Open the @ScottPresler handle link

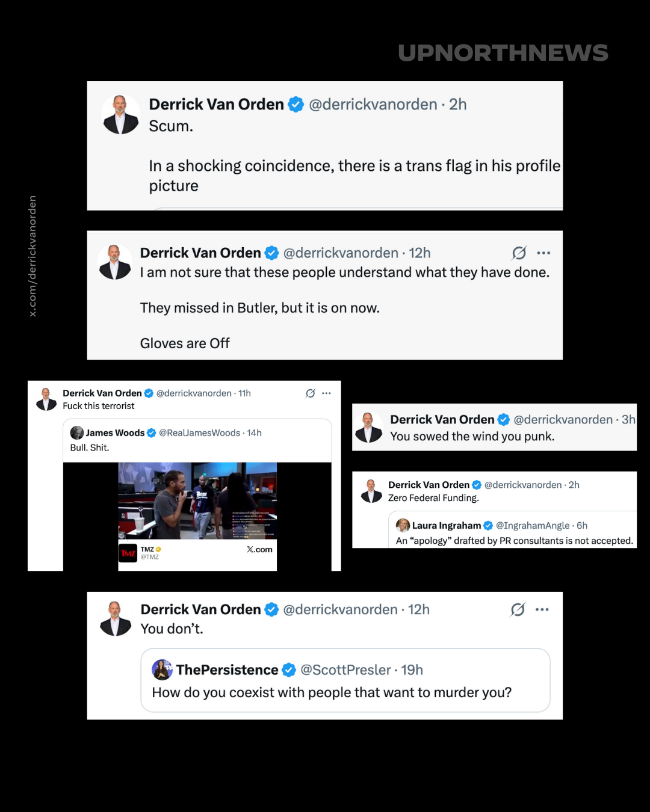(345, 670)
